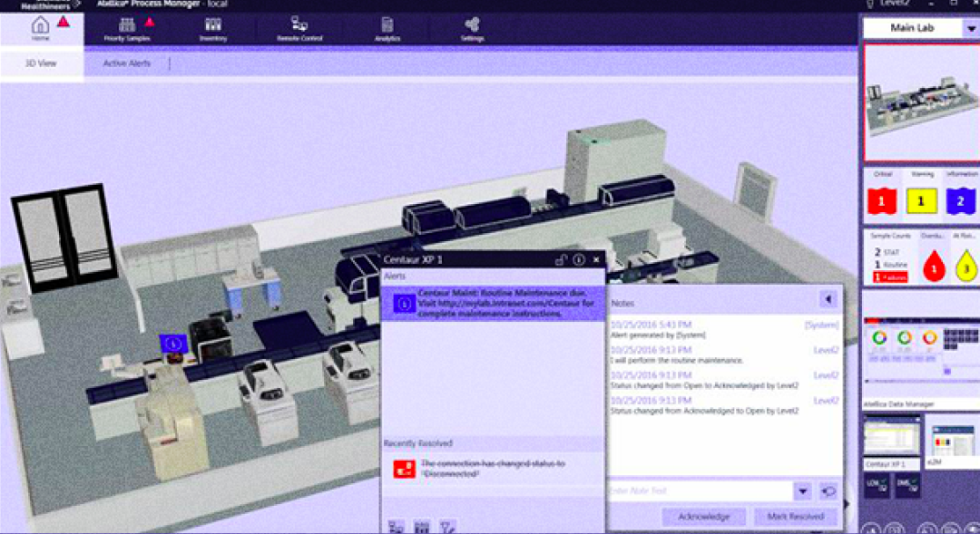The width and height of the screenshot is (980, 534).
Task: Click info icon in Centaur XP 1 header
Action: click(x=578, y=259)
